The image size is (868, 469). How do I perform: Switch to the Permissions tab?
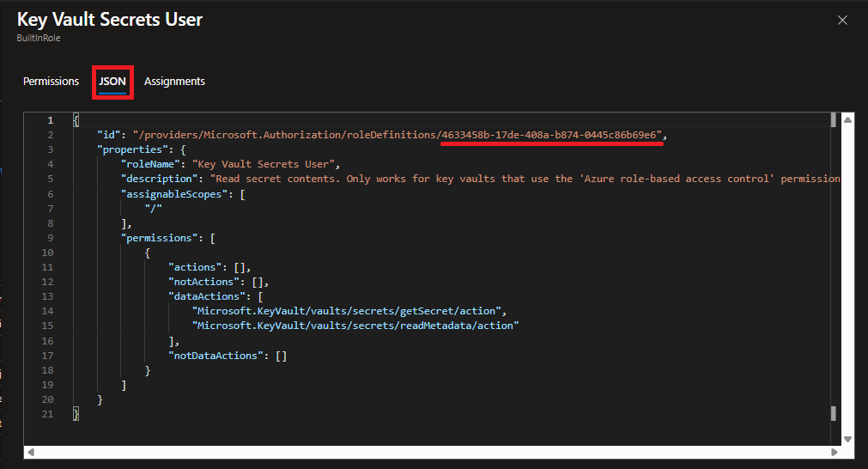51,82
